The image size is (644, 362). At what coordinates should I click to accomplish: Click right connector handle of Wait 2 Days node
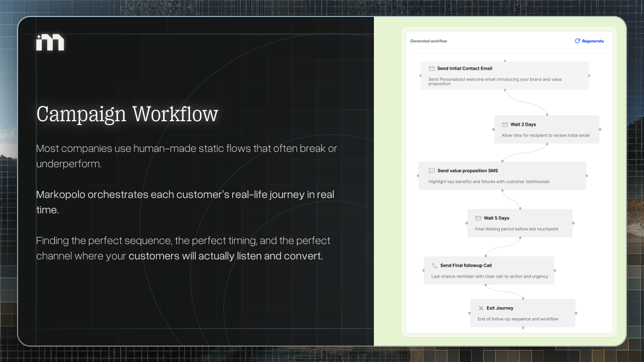[600, 129]
